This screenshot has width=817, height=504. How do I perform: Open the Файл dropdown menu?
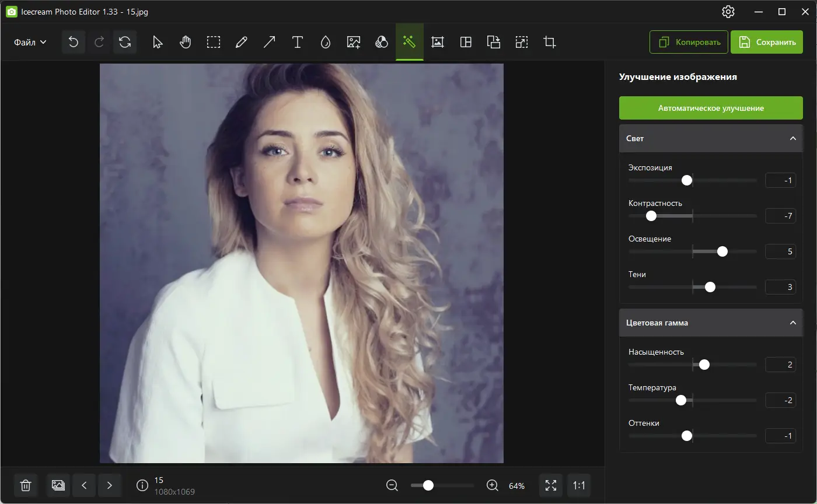28,41
